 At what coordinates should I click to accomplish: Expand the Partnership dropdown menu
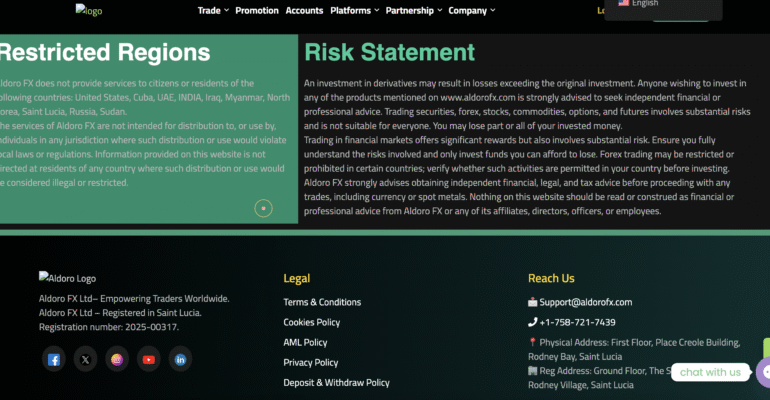point(414,11)
